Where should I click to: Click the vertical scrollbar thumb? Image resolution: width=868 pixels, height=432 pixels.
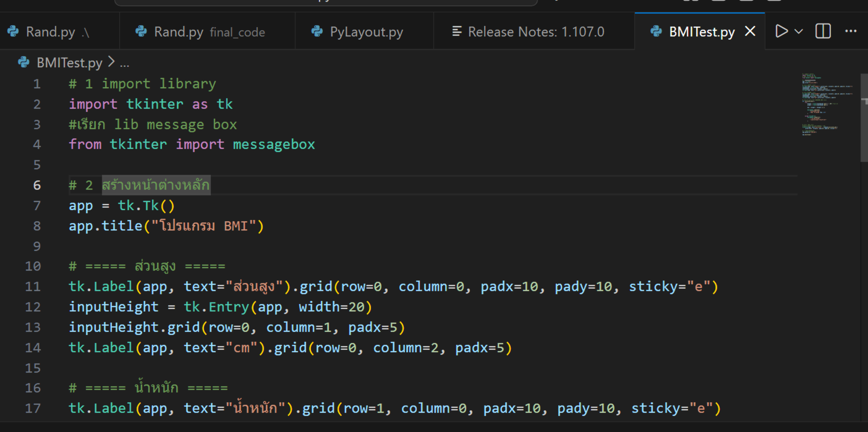pyautogui.click(x=864, y=118)
